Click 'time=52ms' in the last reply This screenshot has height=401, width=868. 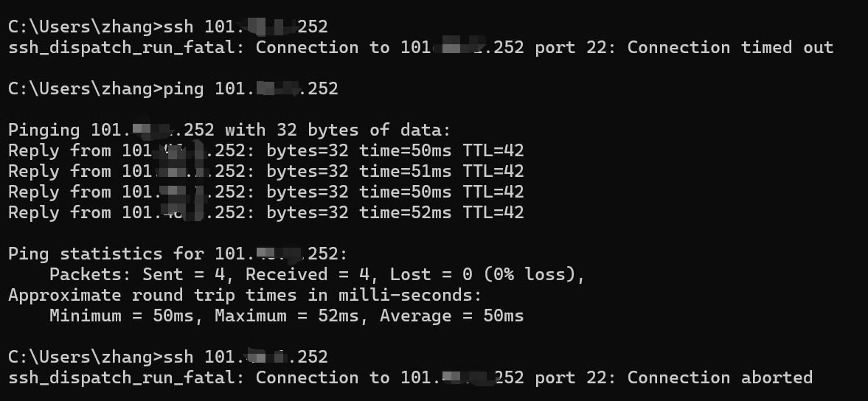[x=405, y=213]
